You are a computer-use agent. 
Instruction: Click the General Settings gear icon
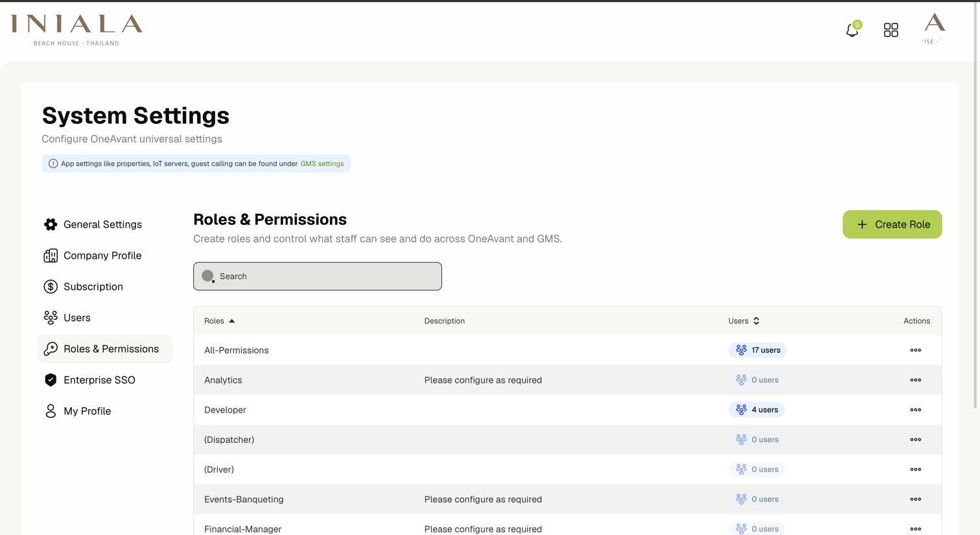(x=51, y=224)
